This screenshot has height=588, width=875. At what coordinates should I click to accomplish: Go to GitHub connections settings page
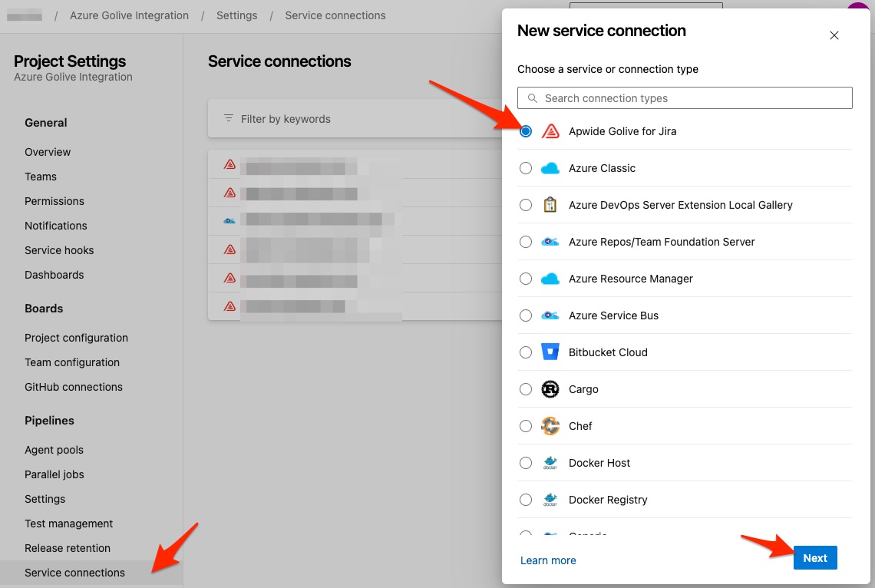[74, 387]
